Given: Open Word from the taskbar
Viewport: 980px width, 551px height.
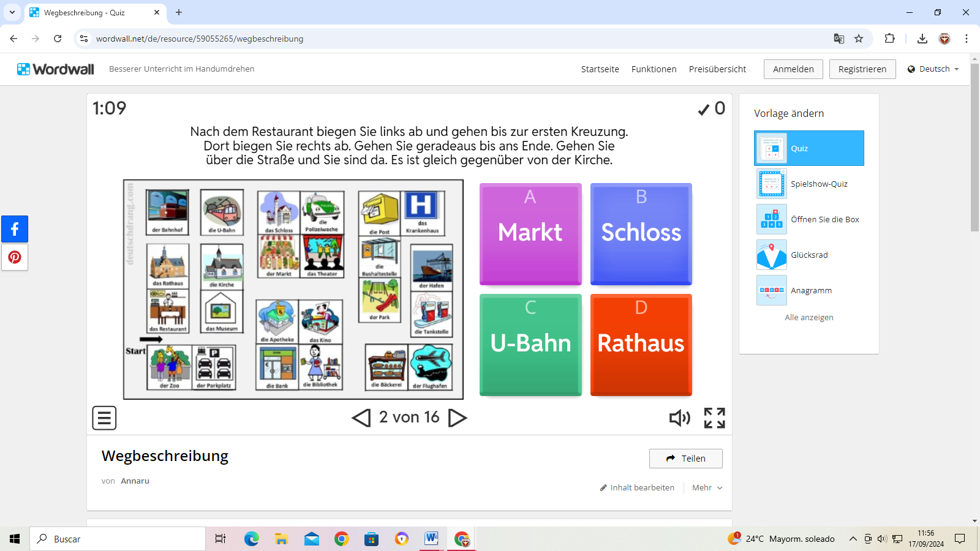Looking at the screenshot, I should (x=432, y=539).
